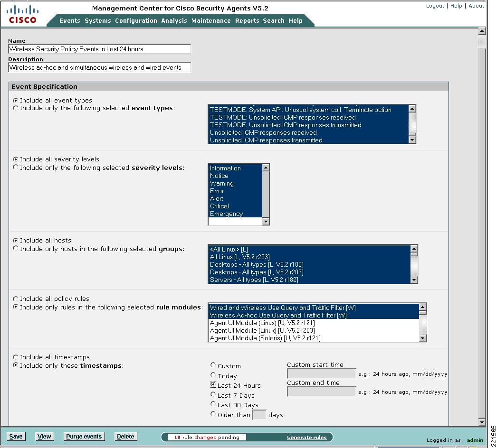Select the Warning severity level
The image size is (496, 448).
point(235,184)
